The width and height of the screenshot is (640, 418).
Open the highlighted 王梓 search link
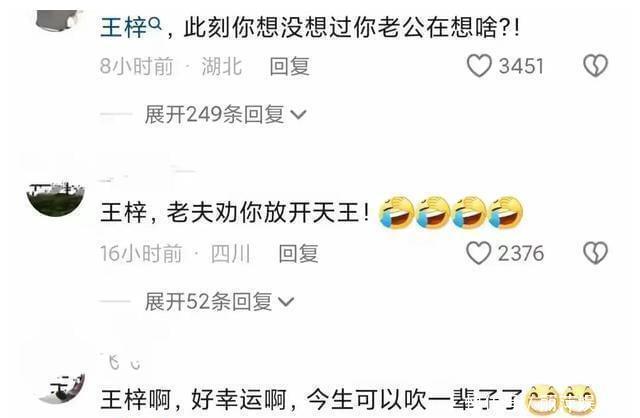pyautogui.click(x=123, y=28)
